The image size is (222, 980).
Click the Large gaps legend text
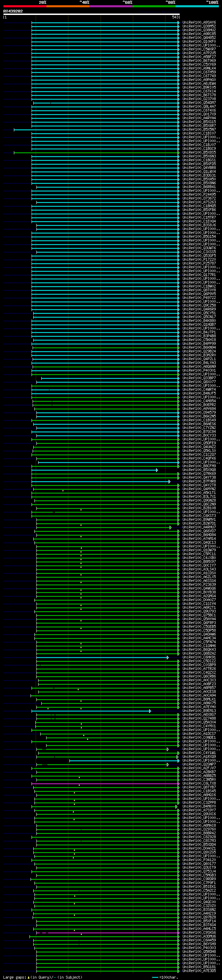[x=43, y=977]
